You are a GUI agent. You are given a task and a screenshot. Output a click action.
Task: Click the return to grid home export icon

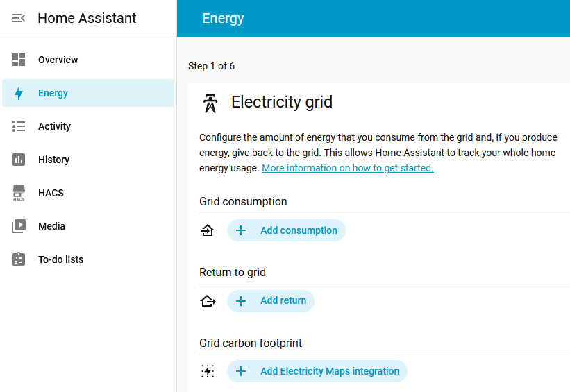tap(208, 301)
